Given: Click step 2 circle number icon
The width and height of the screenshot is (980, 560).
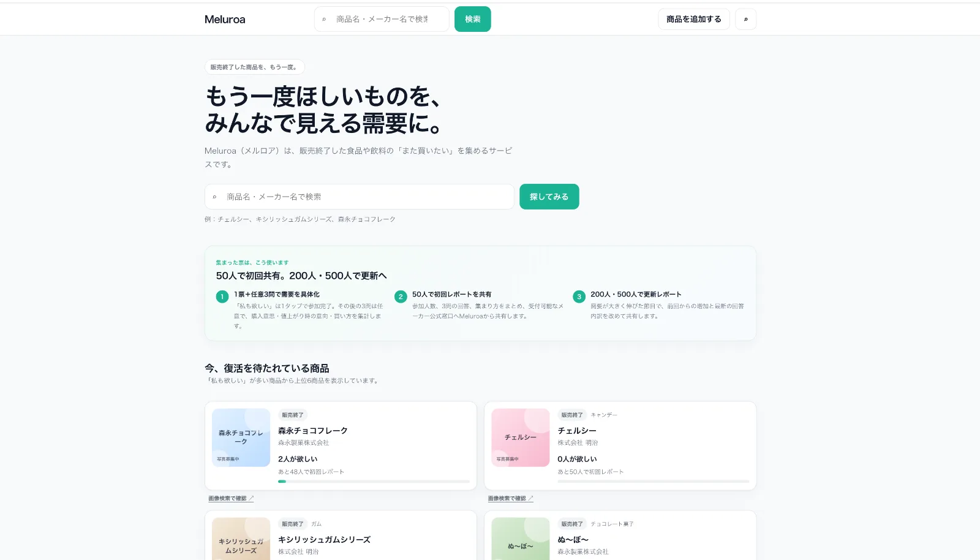Looking at the screenshot, I should [x=401, y=297].
